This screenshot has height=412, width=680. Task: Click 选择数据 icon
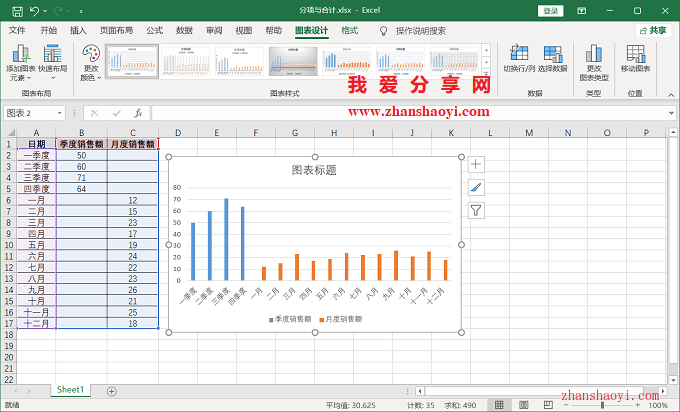pyautogui.click(x=552, y=59)
